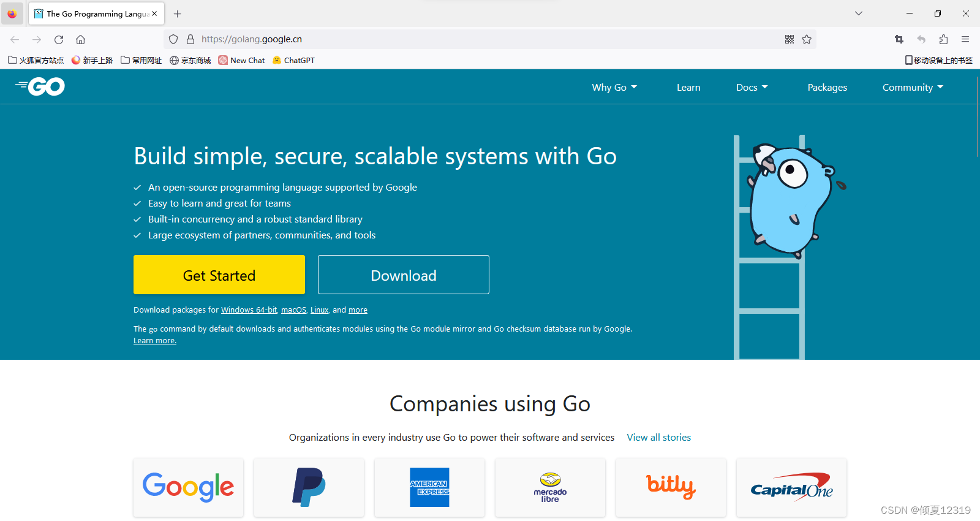Click the QR code icon in address bar
The height and width of the screenshot is (521, 980).
point(790,39)
